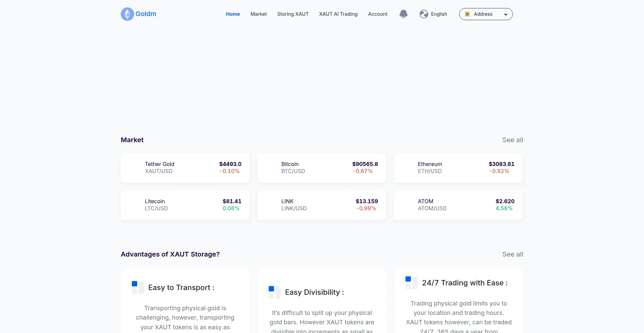Viewport: 644px width, 333px height.
Task: Select the Tether Gold XAUT/USD card
Action: point(185,168)
